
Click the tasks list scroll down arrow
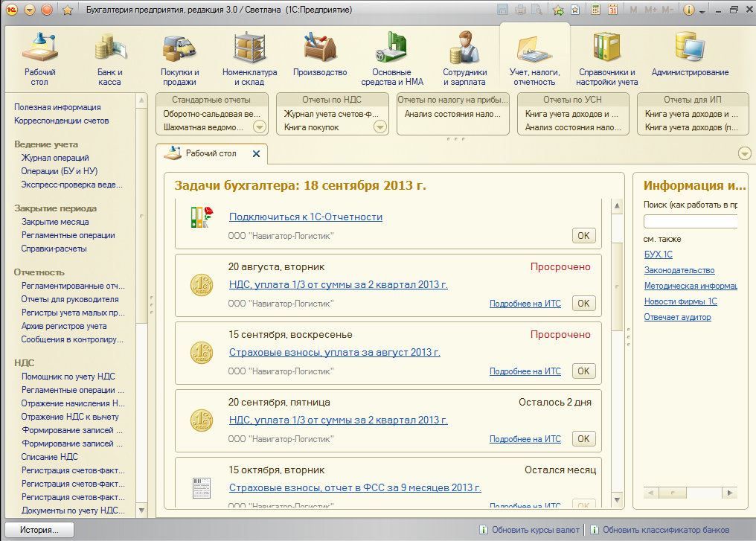[617, 499]
